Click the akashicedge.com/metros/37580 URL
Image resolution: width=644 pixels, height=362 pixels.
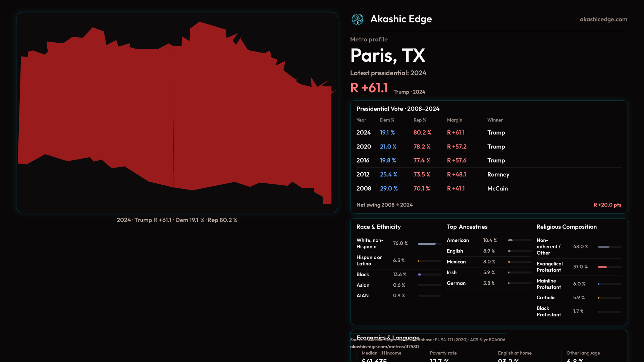384,347
